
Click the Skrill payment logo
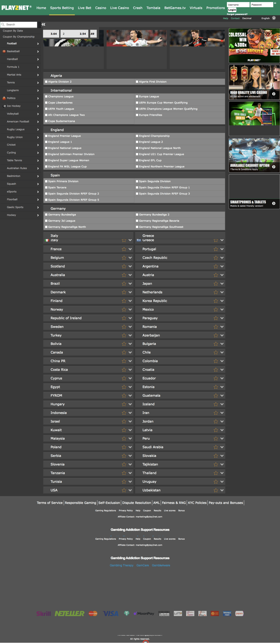coord(43,614)
